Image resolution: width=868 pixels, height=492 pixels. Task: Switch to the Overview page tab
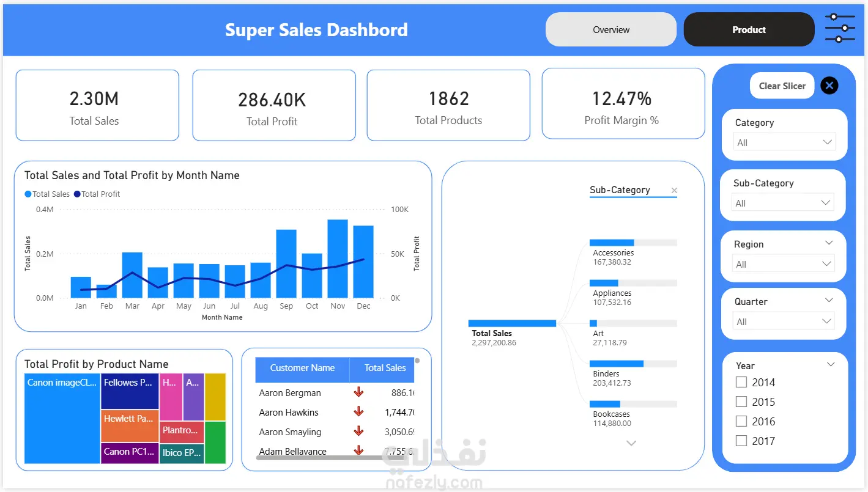point(611,29)
